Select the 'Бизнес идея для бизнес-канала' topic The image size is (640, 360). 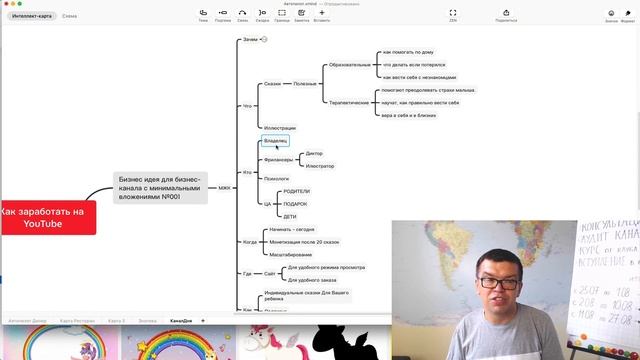[160, 188]
